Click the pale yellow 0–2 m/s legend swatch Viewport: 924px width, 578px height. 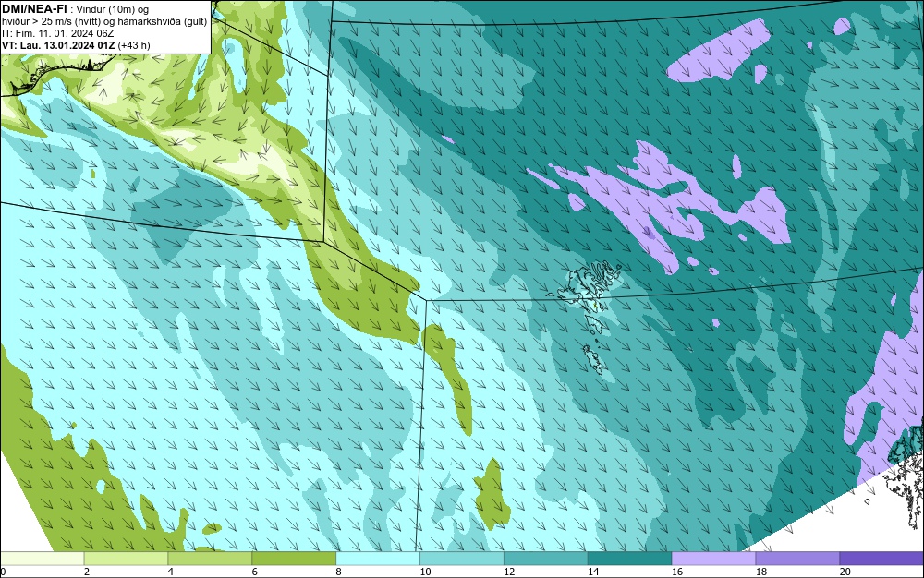[42, 558]
